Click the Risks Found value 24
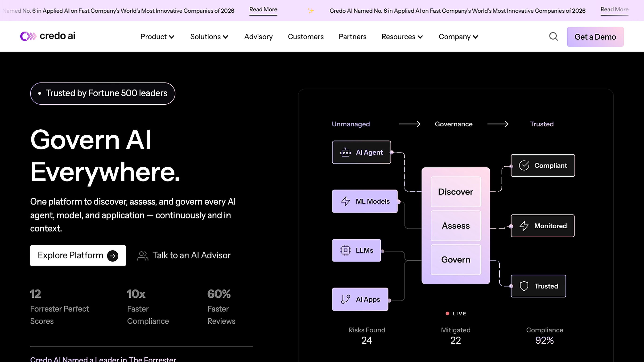 point(367,340)
